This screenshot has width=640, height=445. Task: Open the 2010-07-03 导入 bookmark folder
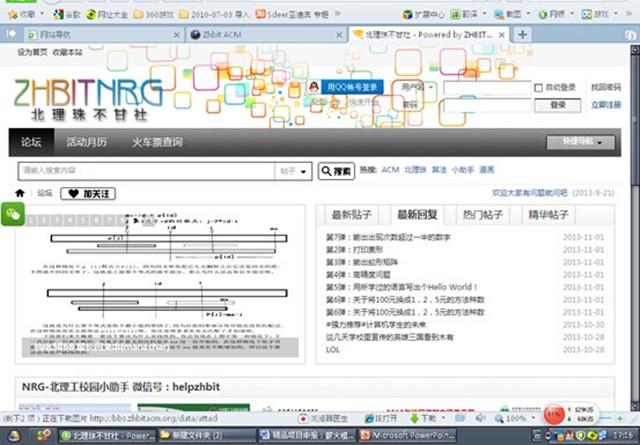(214, 15)
